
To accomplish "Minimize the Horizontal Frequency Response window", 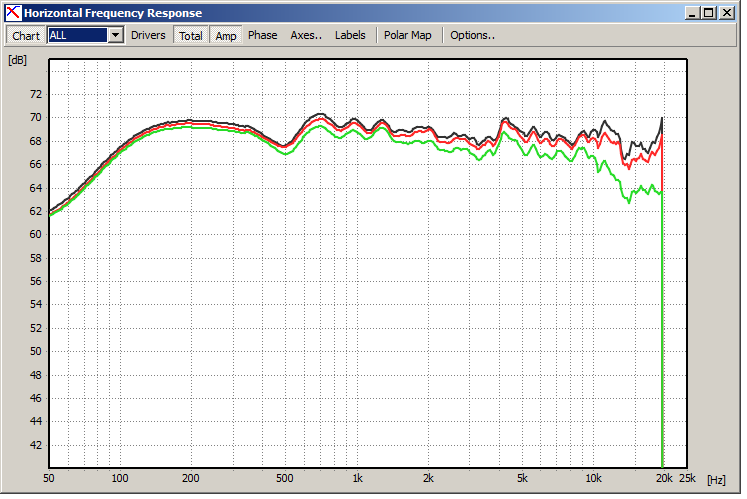I will pos(692,13).
